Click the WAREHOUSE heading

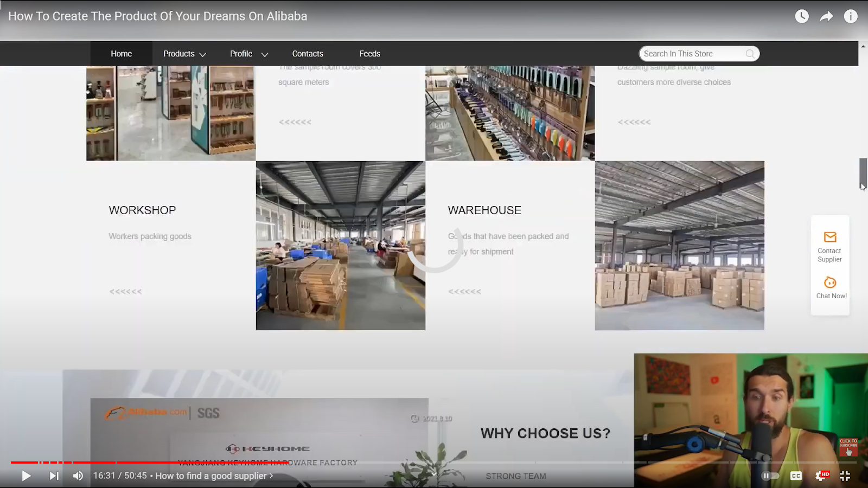(x=484, y=210)
